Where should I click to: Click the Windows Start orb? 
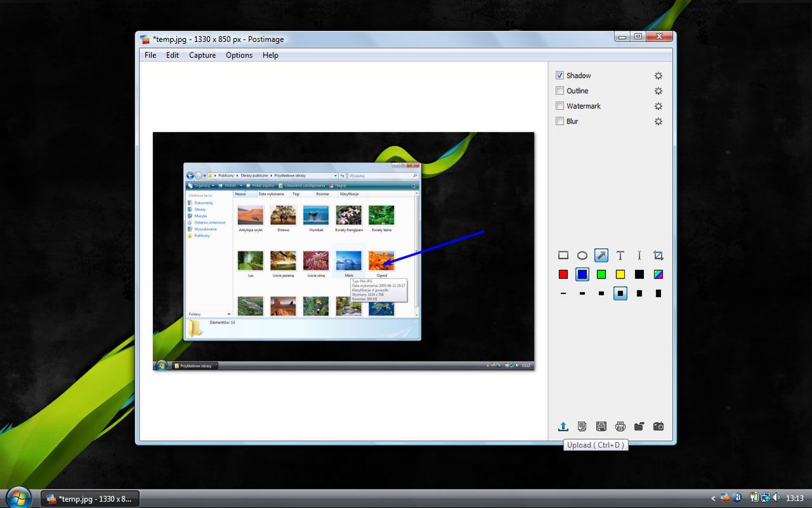(x=17, y=497)
